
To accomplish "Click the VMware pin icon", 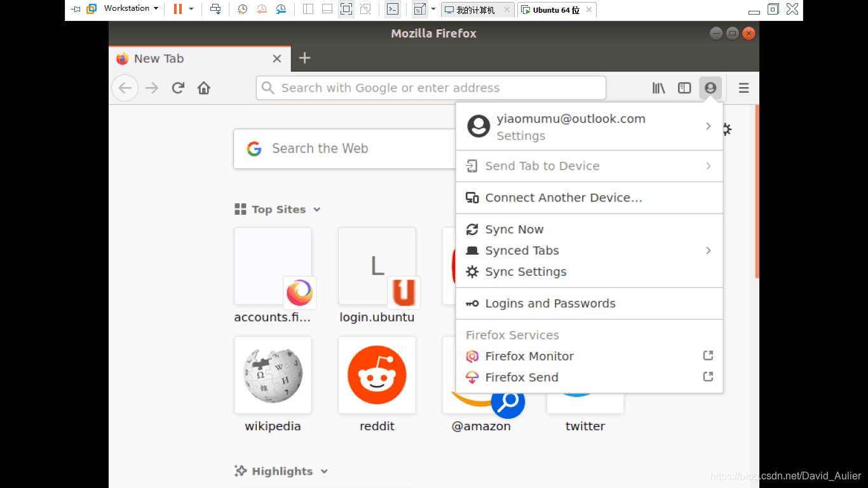I will 76,9.
